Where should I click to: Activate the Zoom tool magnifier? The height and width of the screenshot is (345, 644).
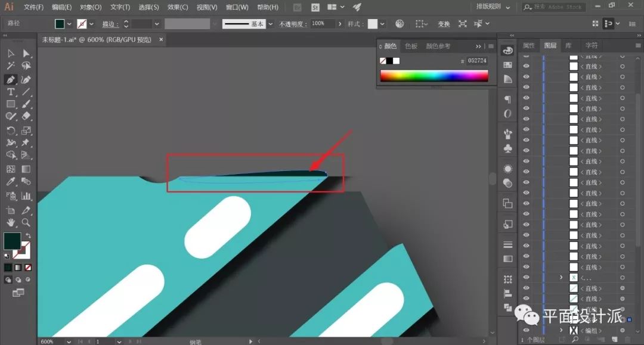26,222
